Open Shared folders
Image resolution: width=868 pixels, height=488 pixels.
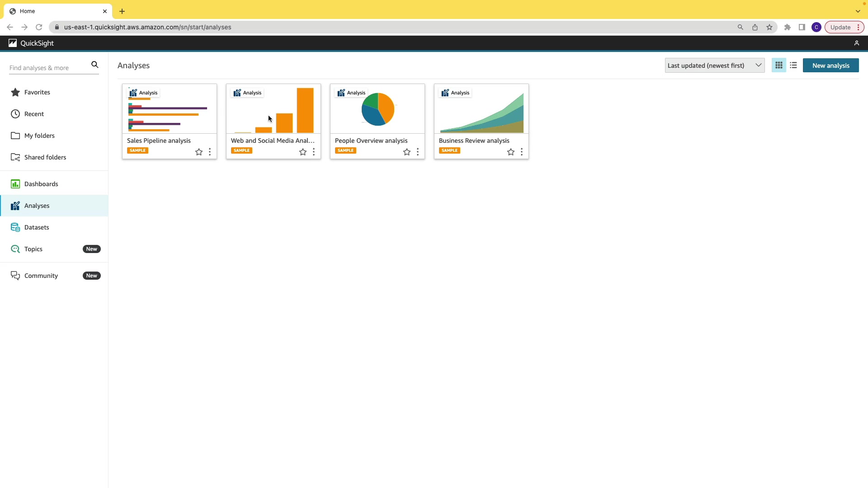point(45,157)
